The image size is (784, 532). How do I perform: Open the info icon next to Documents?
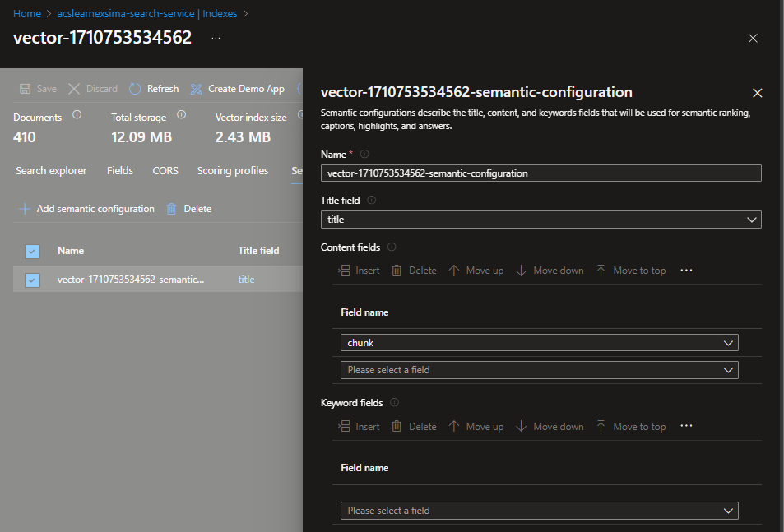click(77, 115)
